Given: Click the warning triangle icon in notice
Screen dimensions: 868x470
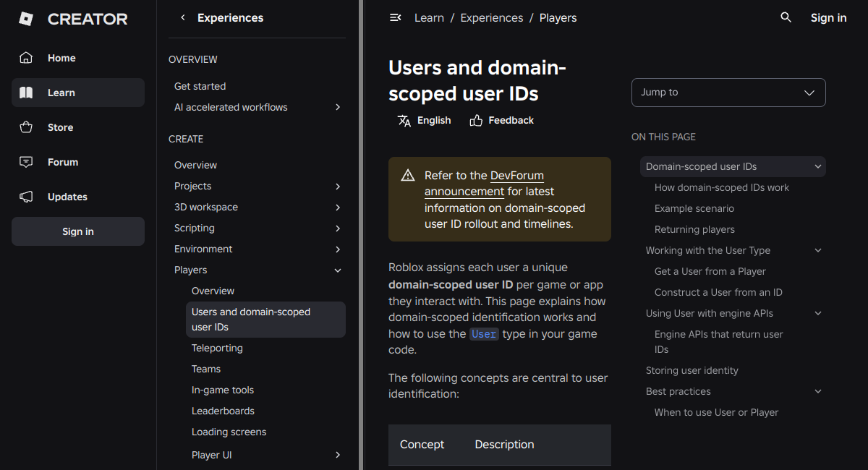Looking at the screenshot, I should tap(408, 175).
